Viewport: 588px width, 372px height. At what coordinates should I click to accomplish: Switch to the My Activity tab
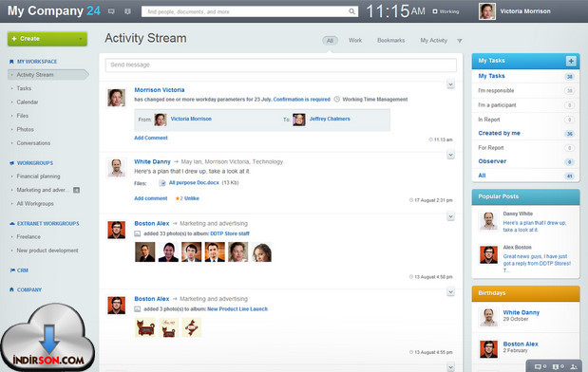(433, 41)
